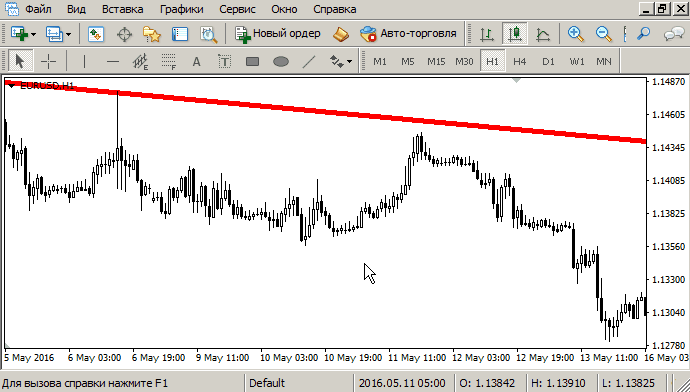Zoom out of the chart
Viewport: 690px width, 392px height.
[x=603, y=34]
